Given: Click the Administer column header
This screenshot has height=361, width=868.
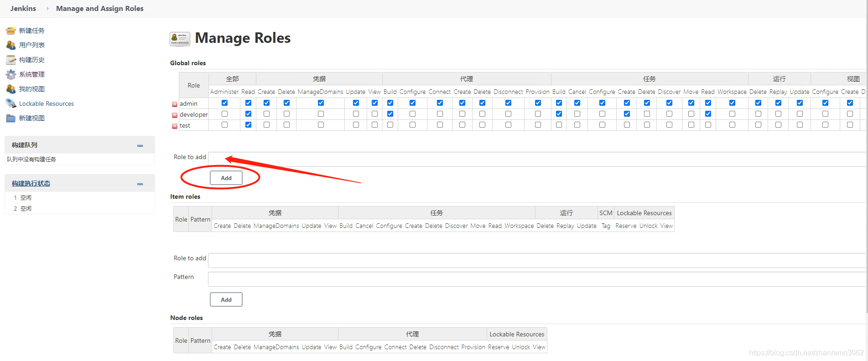Looking at the screenshot, I should coord(224,92).
